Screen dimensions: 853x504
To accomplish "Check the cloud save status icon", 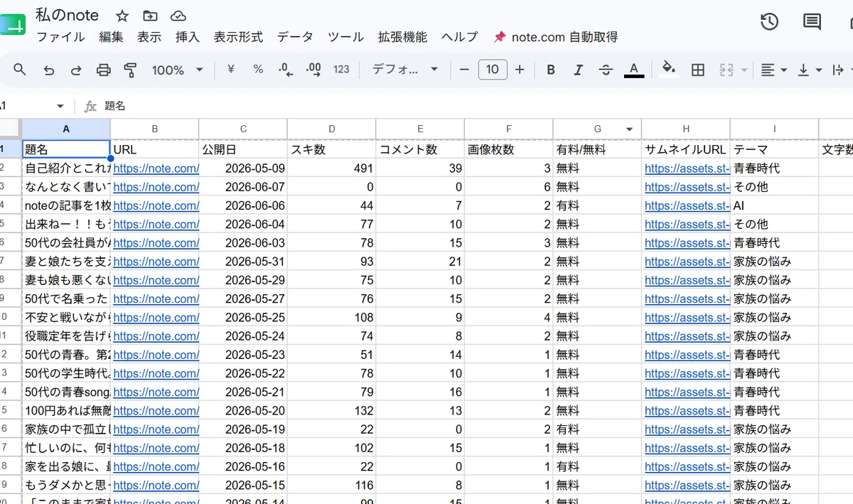I will point(178,16).
